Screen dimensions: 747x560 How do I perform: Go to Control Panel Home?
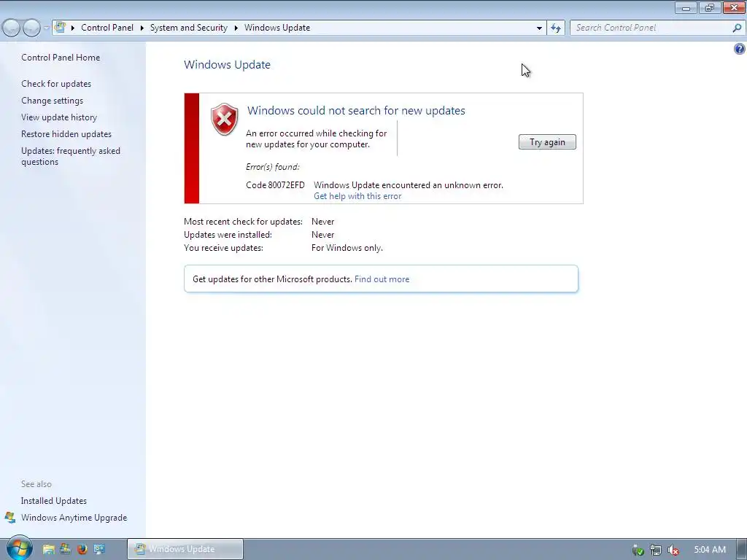[61, 58]
